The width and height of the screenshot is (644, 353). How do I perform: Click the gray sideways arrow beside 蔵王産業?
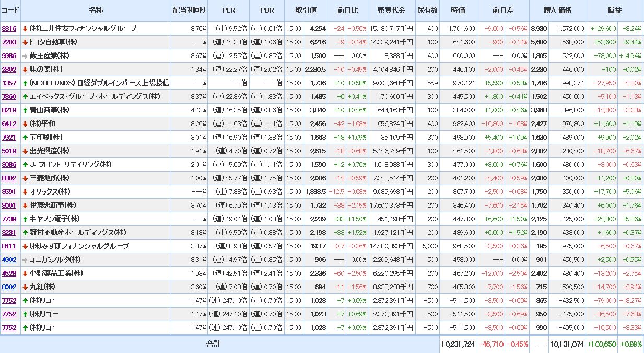(25, 56)
